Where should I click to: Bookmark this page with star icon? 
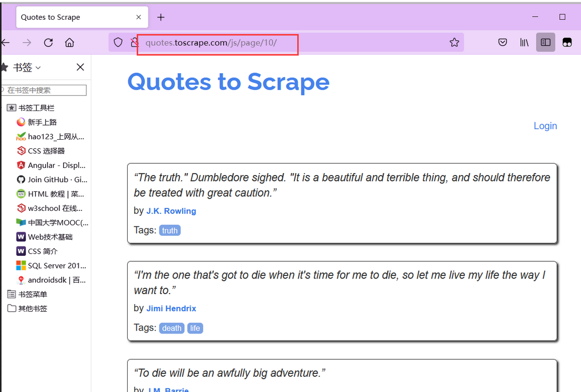coord(454,42)
